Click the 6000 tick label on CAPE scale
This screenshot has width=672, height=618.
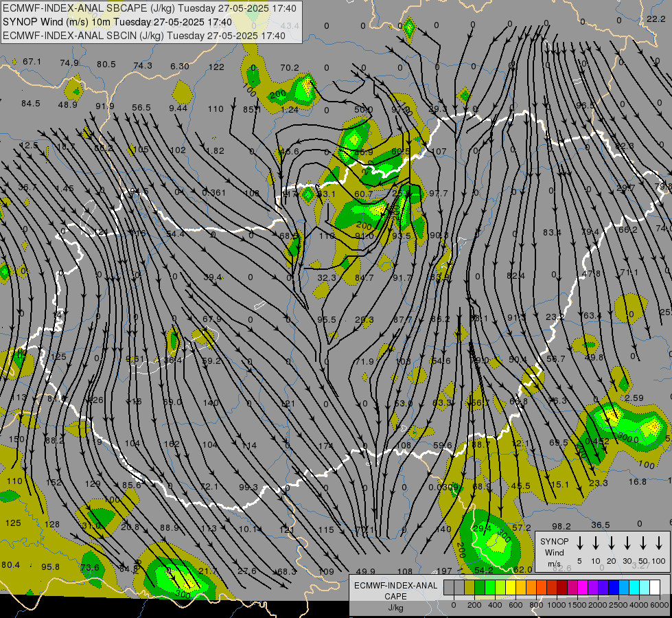[659, 605]
